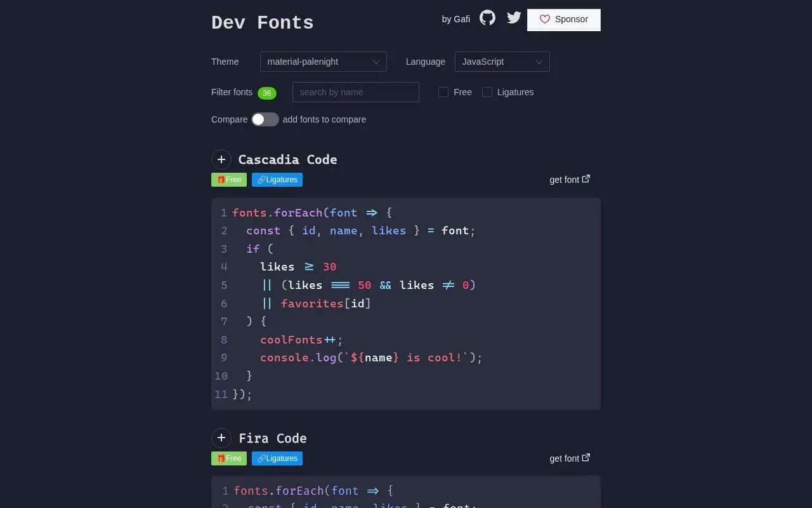Click 'console.log' line in Cascadia sample
812x508 pixels.
pos(371,358)
